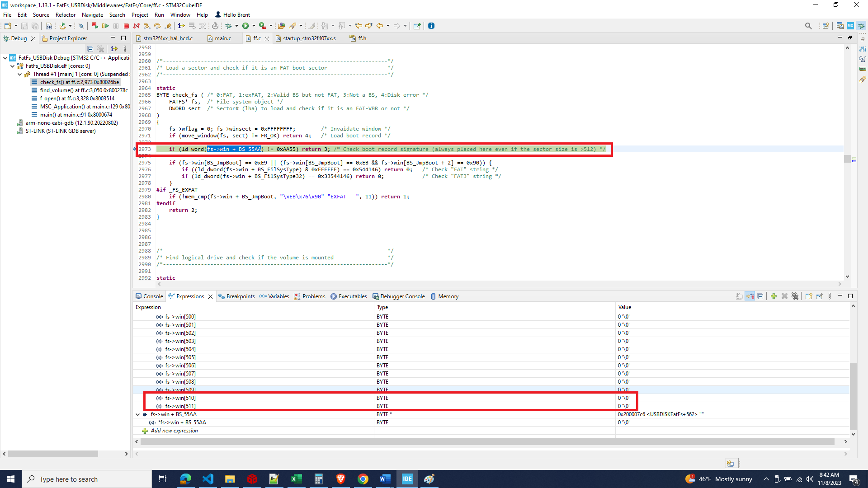Viewport: 868px width, 488px height.
Task: Click the Disconnect debug icon
Action: coord(137,26)
